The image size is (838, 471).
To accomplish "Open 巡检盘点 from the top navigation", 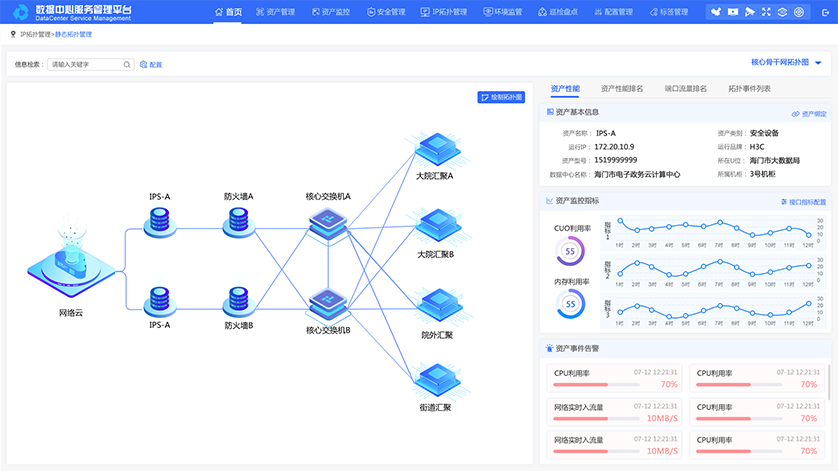I will (558, 12).
